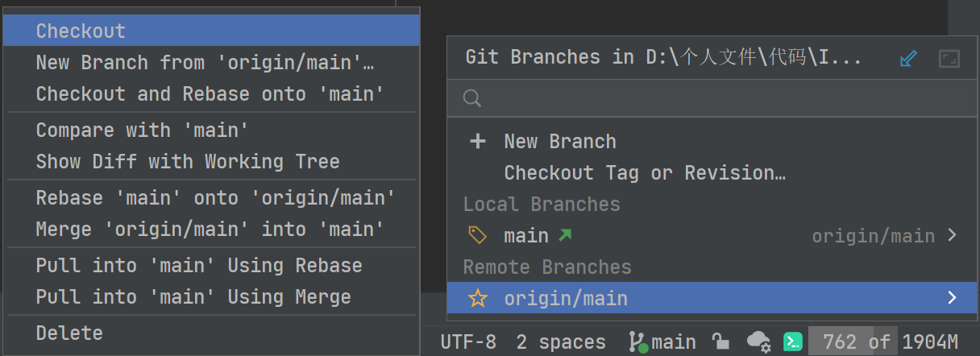Click Delete in the branch menu

tap(69, 333)
